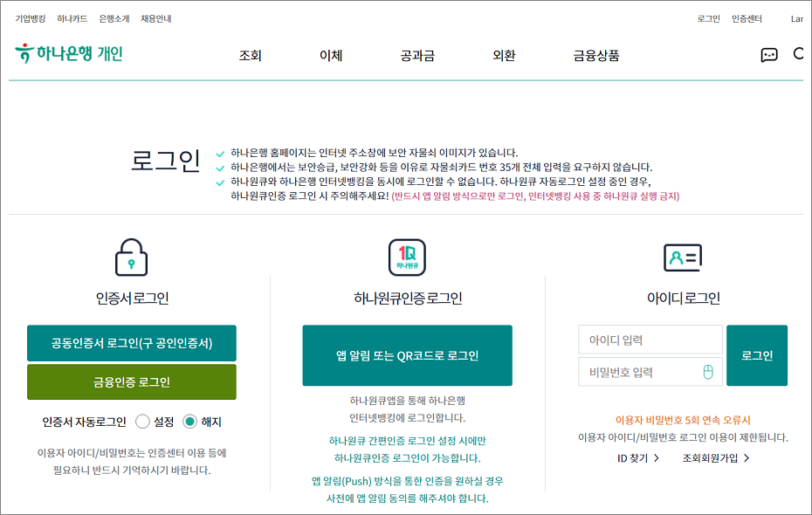Image resolution: width=812 pixels, height=515 pixels.
Task: Open the 외환 menu
Action: coord(504,55)
